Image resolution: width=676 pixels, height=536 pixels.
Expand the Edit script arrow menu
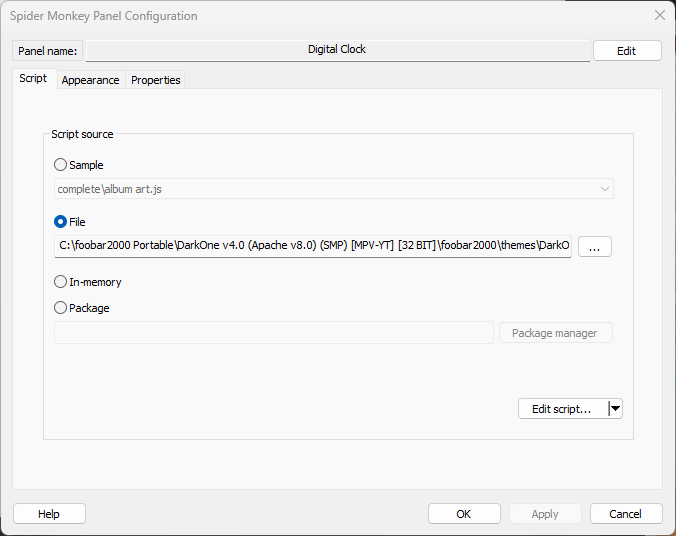(616, 408)
